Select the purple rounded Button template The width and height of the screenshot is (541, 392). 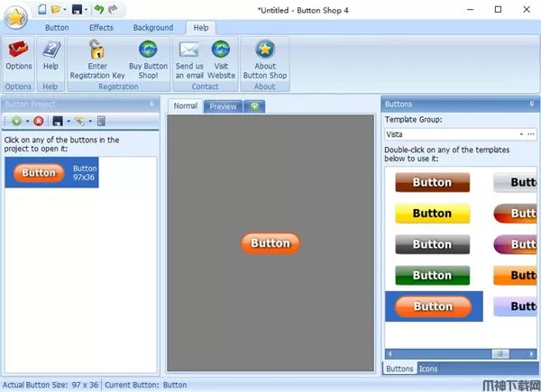pyautogui.click(x=515, y=244)
